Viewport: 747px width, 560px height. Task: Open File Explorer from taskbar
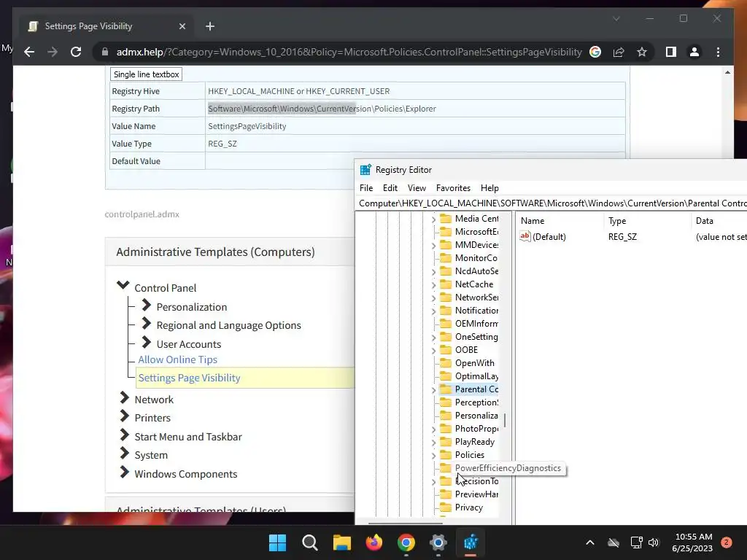[x=341, y=542]
